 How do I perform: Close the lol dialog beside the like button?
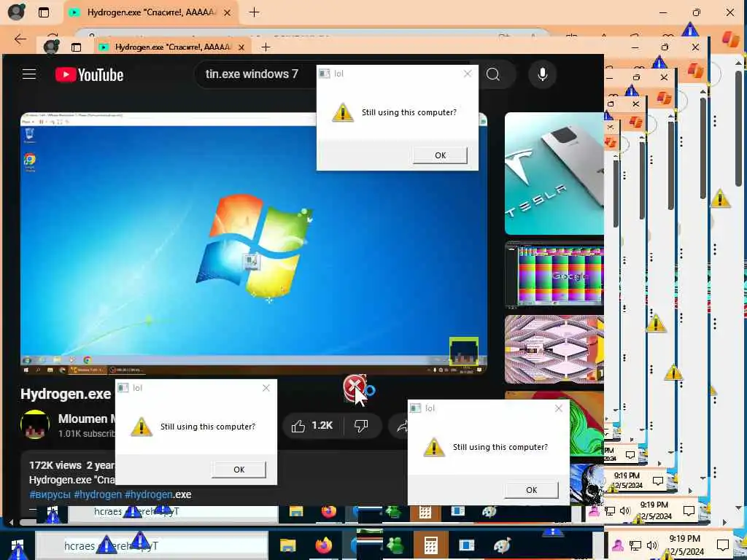click(x=558, y=408)
